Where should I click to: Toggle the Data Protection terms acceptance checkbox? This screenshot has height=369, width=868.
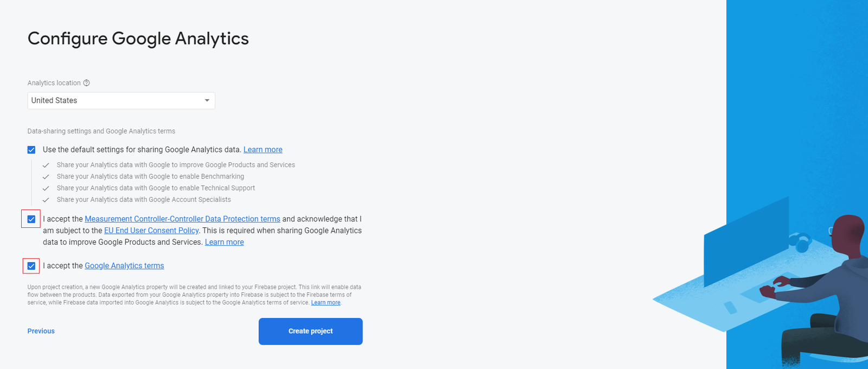point(31,219)
